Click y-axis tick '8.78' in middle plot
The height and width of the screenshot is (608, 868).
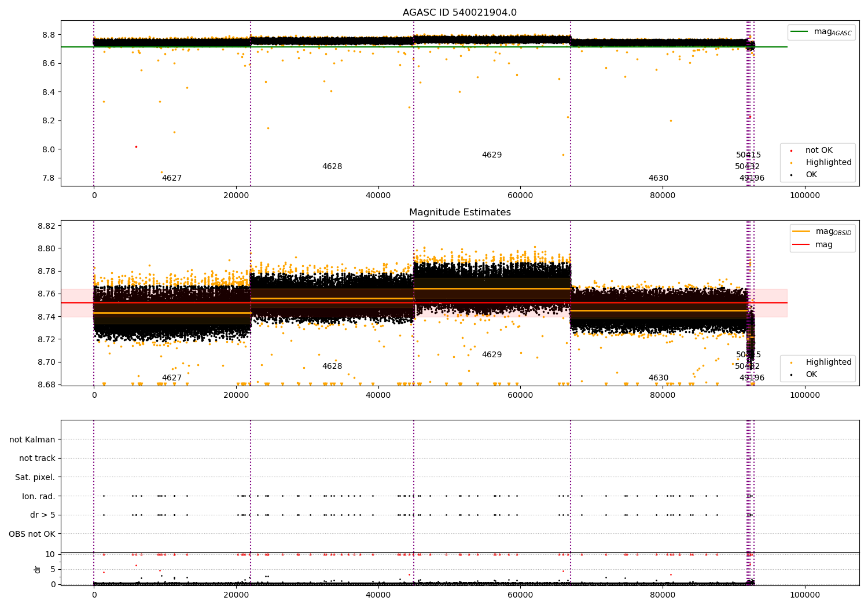click(47, 271)
